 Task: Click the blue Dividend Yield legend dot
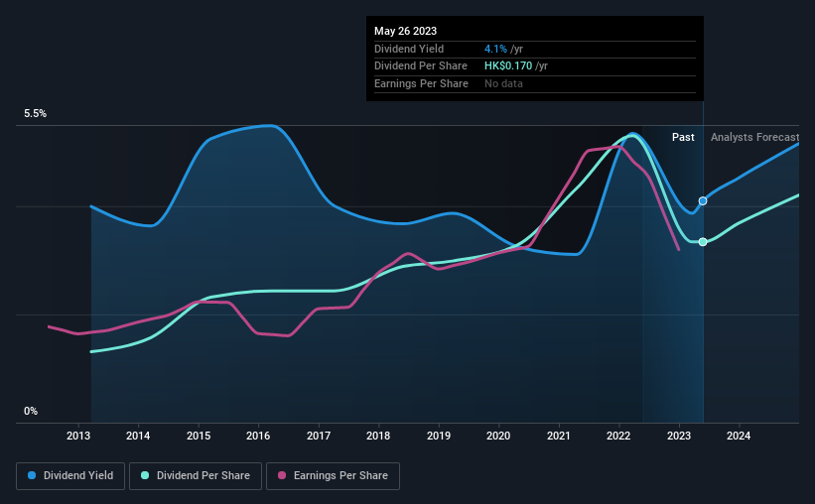[32, 475]
